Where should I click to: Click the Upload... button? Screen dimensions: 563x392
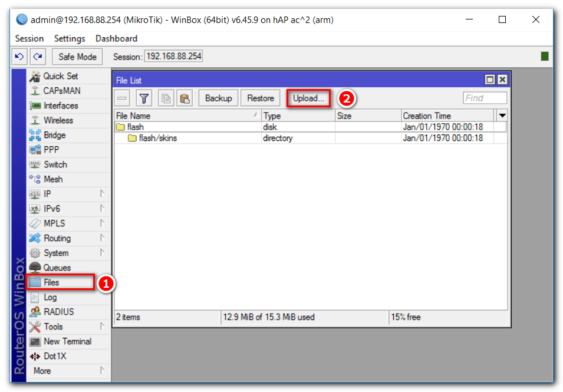tap(309, 98)
